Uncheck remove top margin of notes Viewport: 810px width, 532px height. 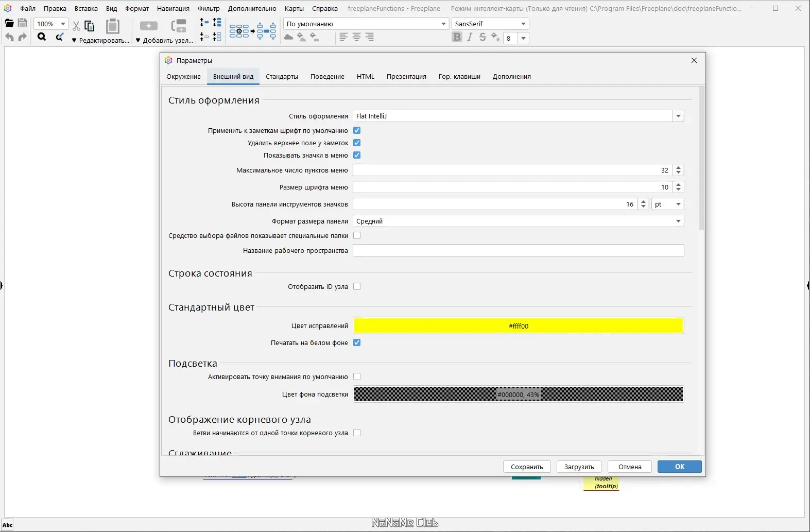click(x=357, y=143)
